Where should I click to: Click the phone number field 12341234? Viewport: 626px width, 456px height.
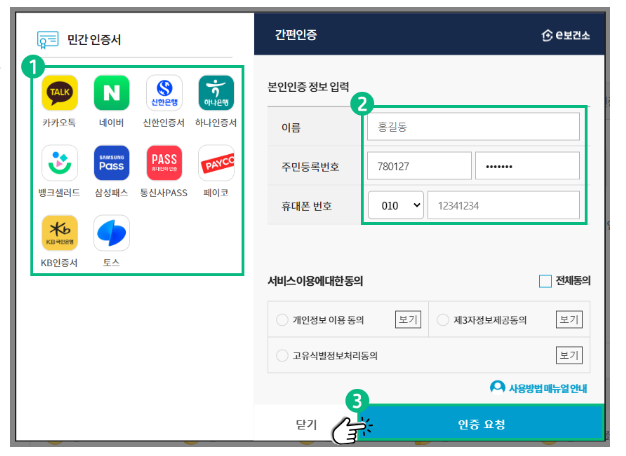(x=503, y=205)
